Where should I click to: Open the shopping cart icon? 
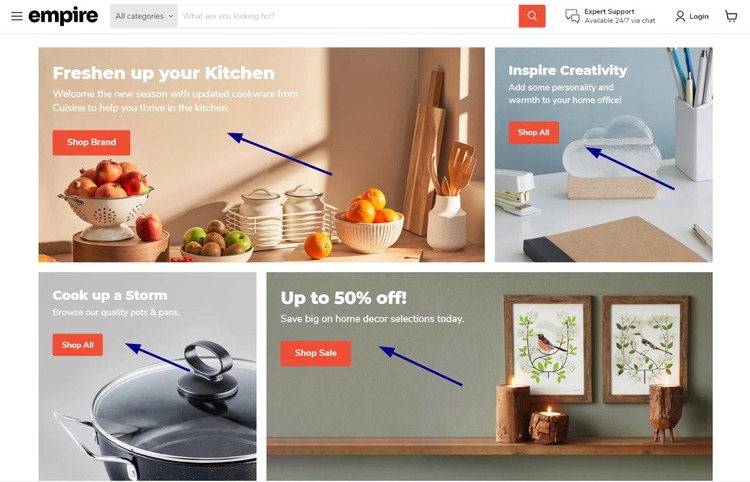pos(731,16)
